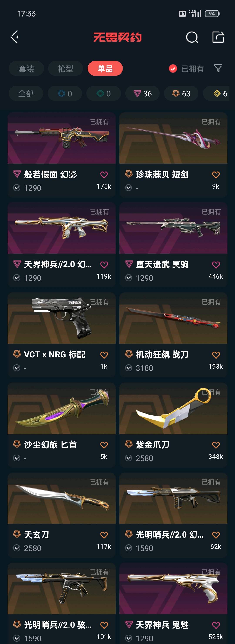Viewport: 235px width, 644px height.
Task: Open the filter funnel icon
Action: 218,68
